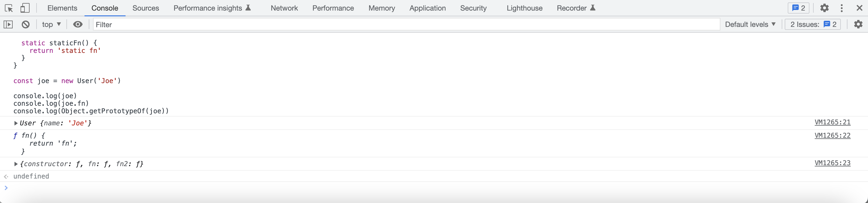Open the three-dot customize DevTools menu
The image size is (868, 203).
[x=842, y=8]
